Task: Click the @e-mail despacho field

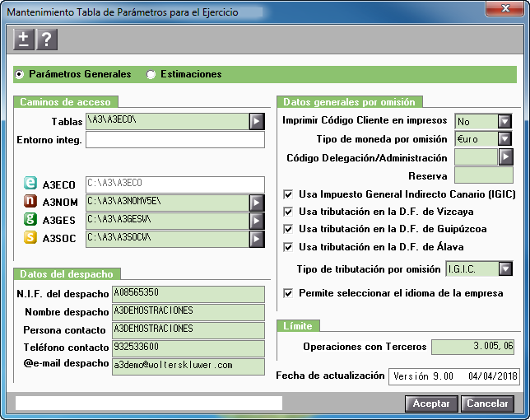Action: (x=188, y=367)
